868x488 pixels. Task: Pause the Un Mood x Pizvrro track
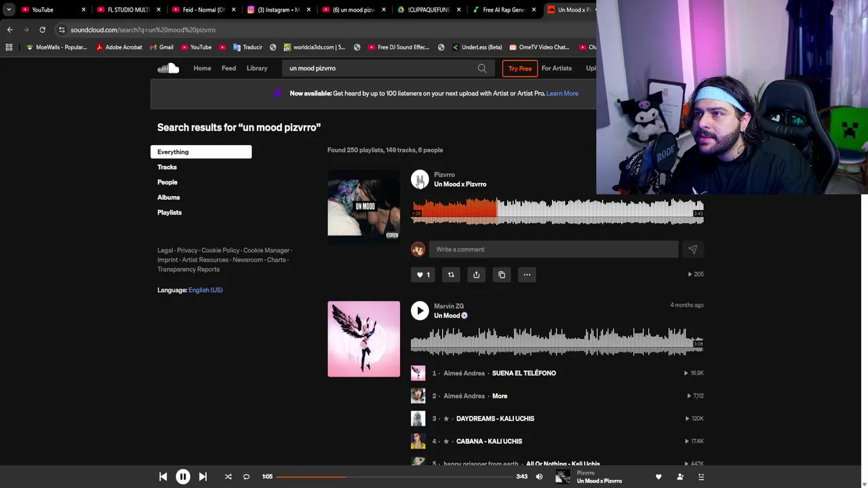tap(420, 180)
